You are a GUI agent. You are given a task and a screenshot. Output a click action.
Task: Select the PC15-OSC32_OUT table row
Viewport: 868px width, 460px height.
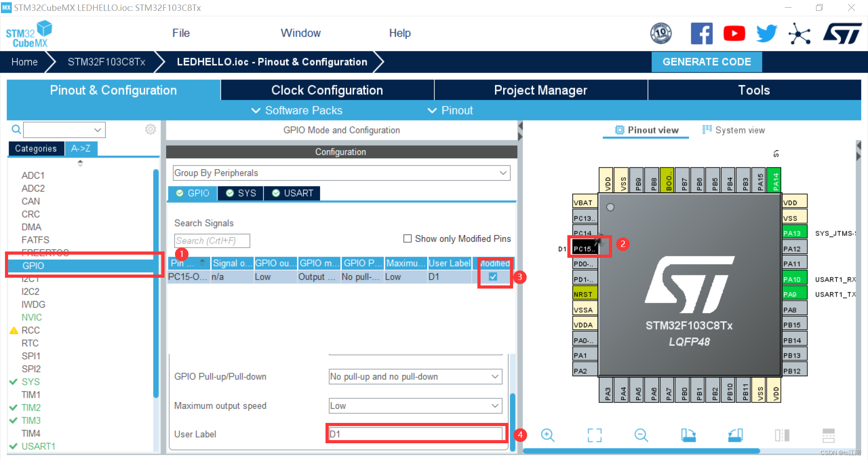point(341,277)
